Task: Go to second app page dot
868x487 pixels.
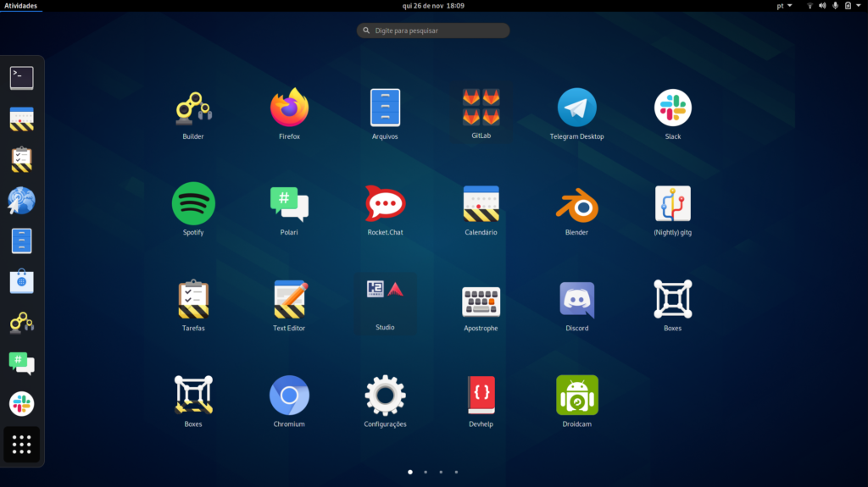Action: pyautogui.click(x=426, y=472)
